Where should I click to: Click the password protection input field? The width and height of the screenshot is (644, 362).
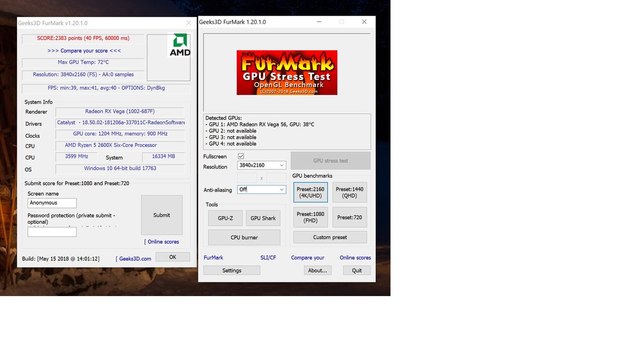(52, 232)
